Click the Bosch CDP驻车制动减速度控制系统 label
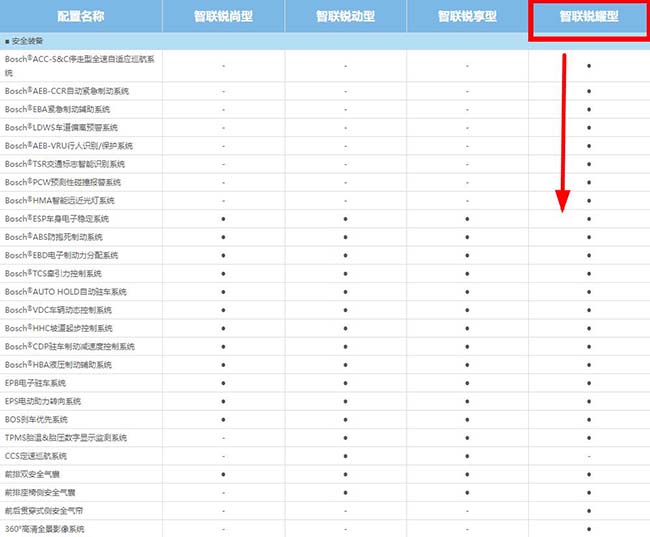The width and height of the screenshot is (650, 537). click(70, 347)
